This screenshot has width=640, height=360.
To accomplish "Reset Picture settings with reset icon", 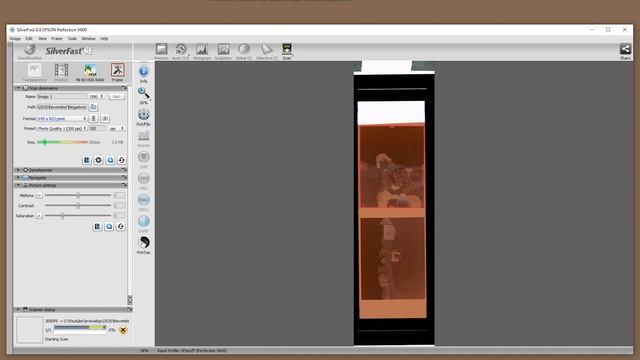I will (x=120, y=227).
